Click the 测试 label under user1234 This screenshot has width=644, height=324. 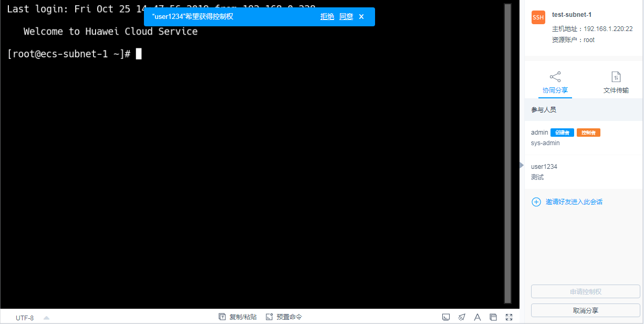[x=537, y=177]
